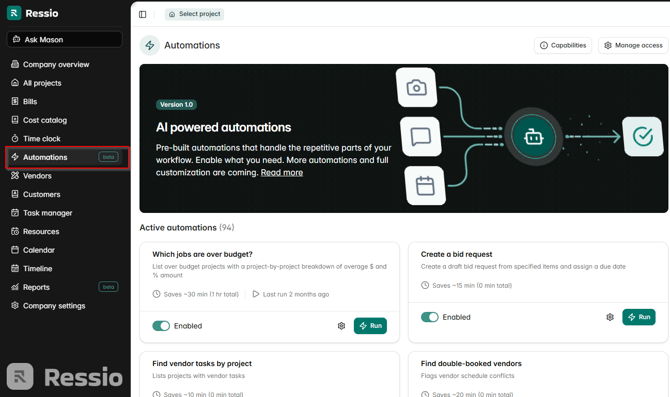670x397 pixels.
Task: Click the Reports chart icon
Action: tap(15, 287)
